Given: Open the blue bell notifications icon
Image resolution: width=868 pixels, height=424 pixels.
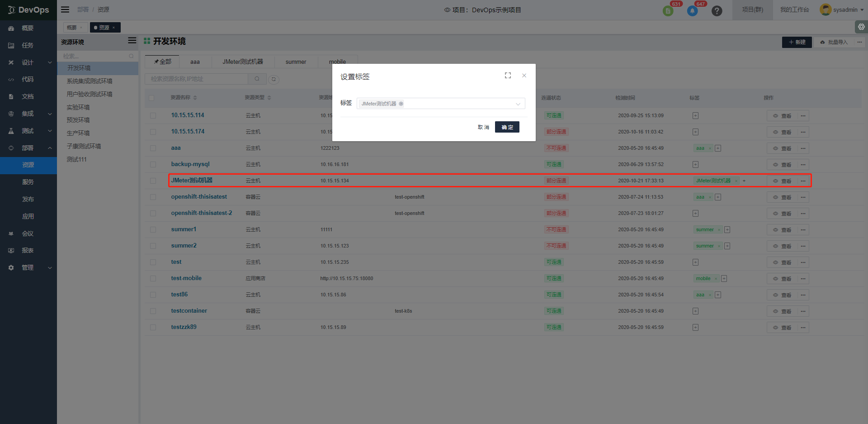Looking at the screenshot, I should (692, 11).
